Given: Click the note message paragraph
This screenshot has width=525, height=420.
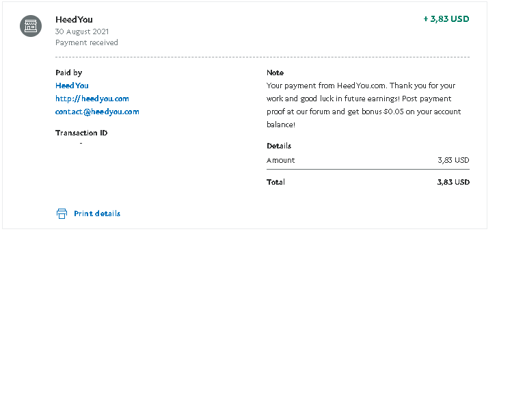Looking at the screenshot, I should 364,105.
